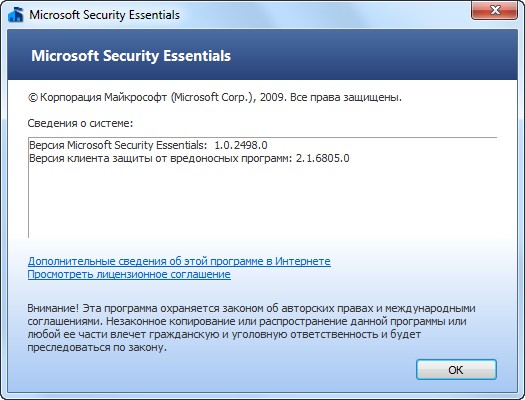This screenshot has width=525, height=400.
Task: Click the window title text in the title bar
Action: (104, 15)
